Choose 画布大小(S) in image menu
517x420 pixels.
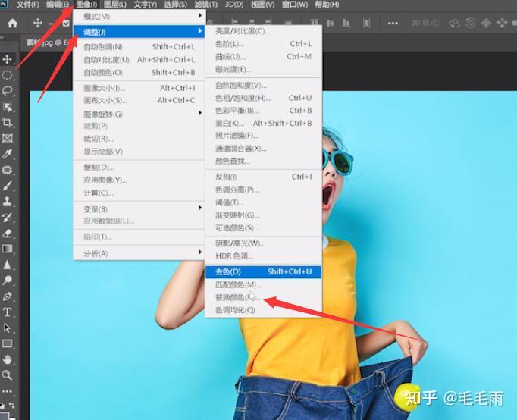tap(139, 100)
